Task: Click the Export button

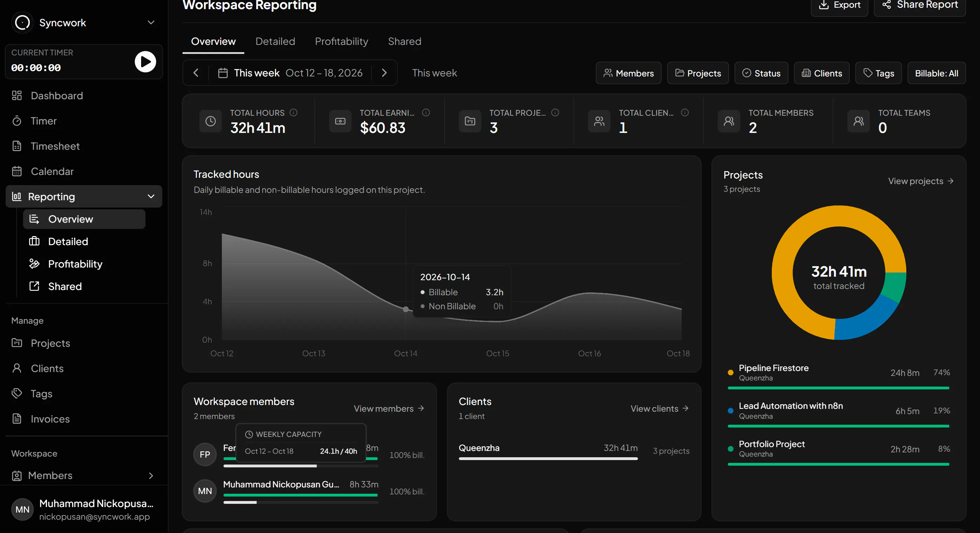Action: [839, 5]
